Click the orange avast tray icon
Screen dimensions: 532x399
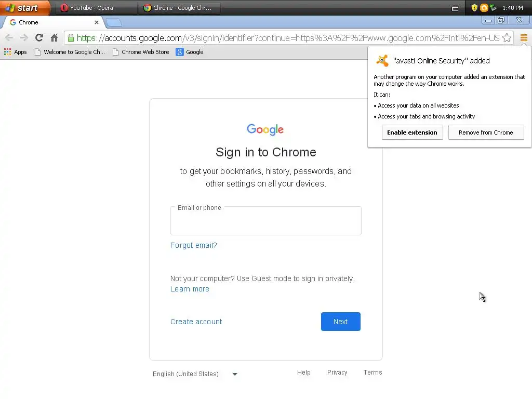click(x=484, y=8)
